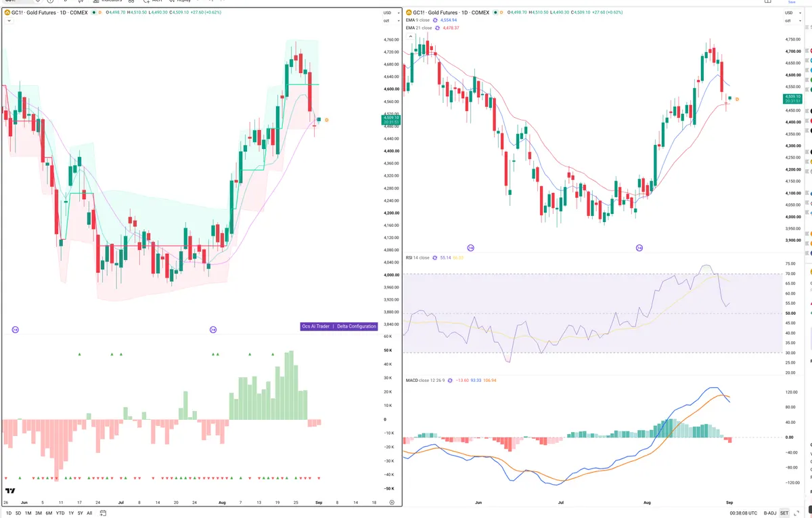812x518 pixels.
Task: Click the RSI 14 indicator status icon
Action: click(x=434, y=258)
